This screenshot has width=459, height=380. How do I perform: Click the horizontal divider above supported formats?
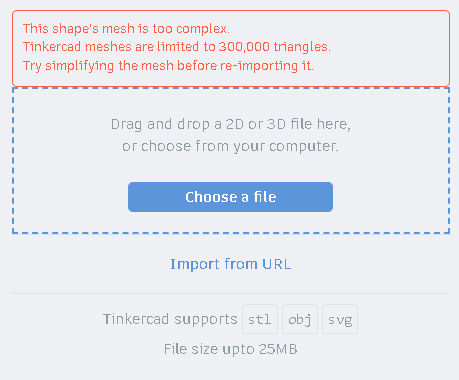pos(231,294)
